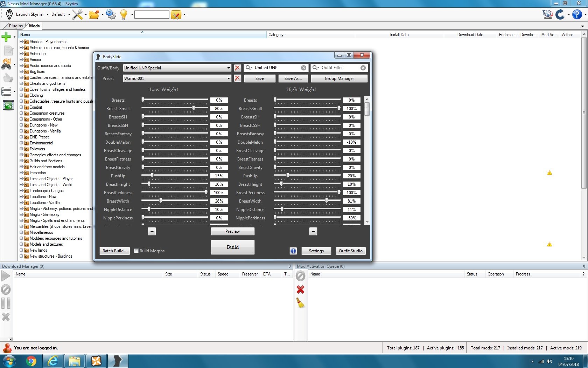Click the Low Weight BreastsSmall slider
Viewport: 588px width, 368px height.
pos(175,108)
